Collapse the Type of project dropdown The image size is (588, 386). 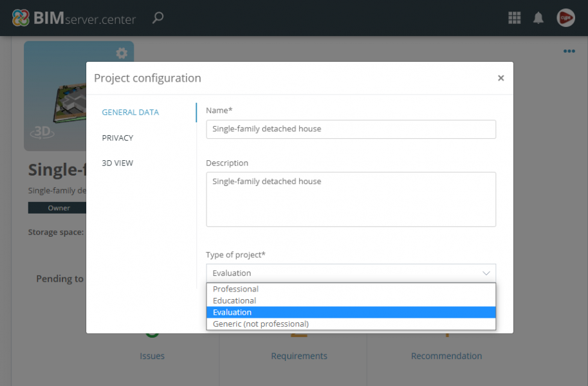[351, 273]
